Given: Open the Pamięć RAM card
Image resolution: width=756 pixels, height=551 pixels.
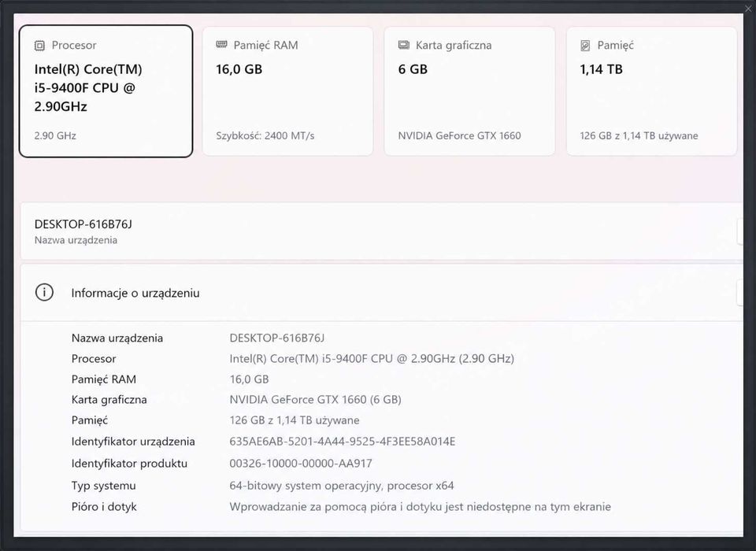Looking at the screenshot, I should [x=288, y=91].
